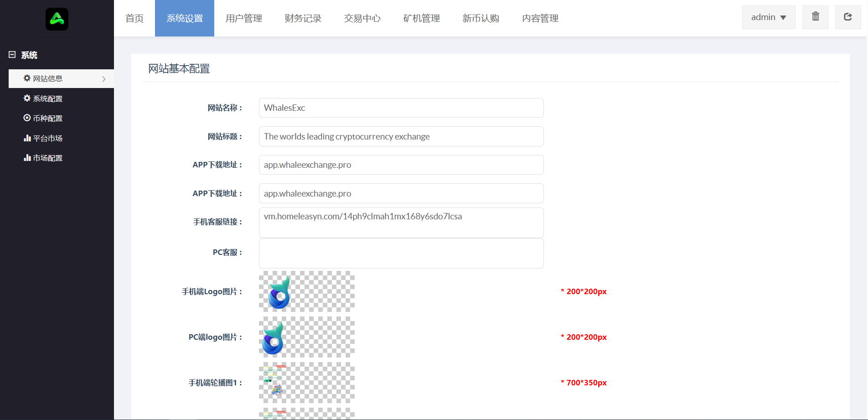
Task: Click the 网站名称 input with WhalesExc
Action: coord(401,108)
